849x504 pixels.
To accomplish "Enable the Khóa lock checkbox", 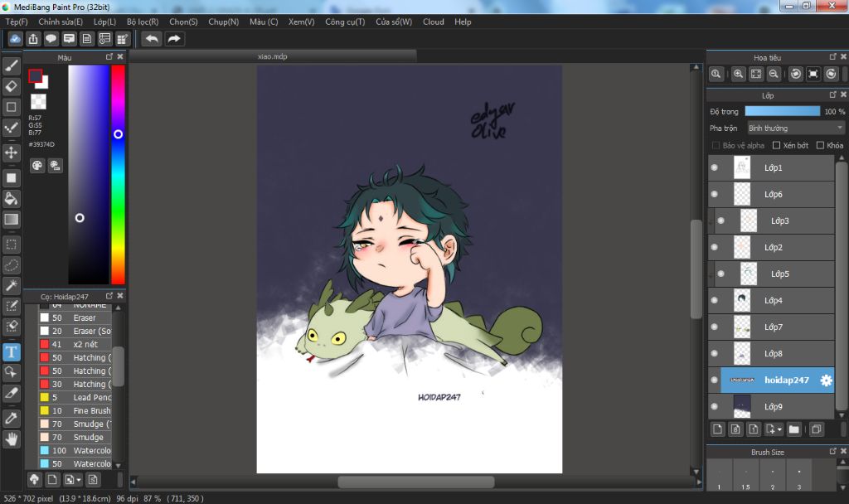I will pyautogui.click(x=820, y=146).
